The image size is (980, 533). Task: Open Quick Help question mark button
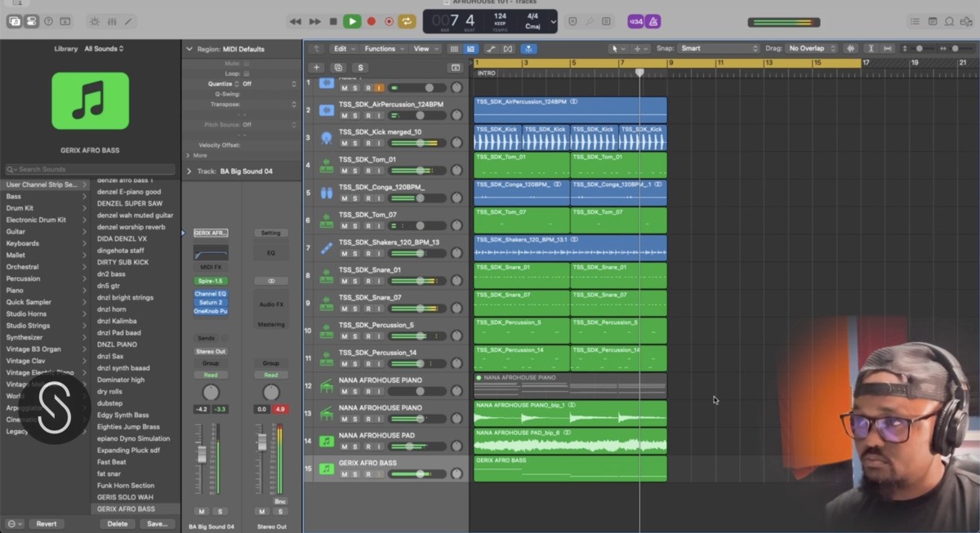(48, 21)
